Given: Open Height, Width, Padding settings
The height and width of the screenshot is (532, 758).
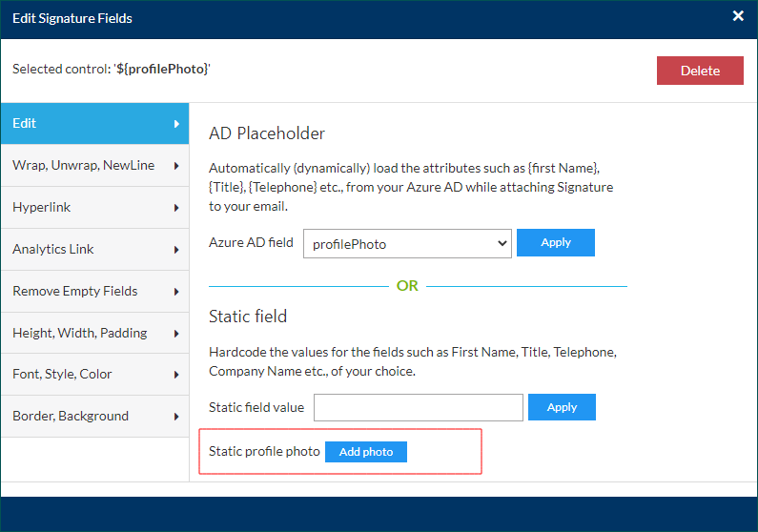Looking at the screenshot, I should coord(94,333).
